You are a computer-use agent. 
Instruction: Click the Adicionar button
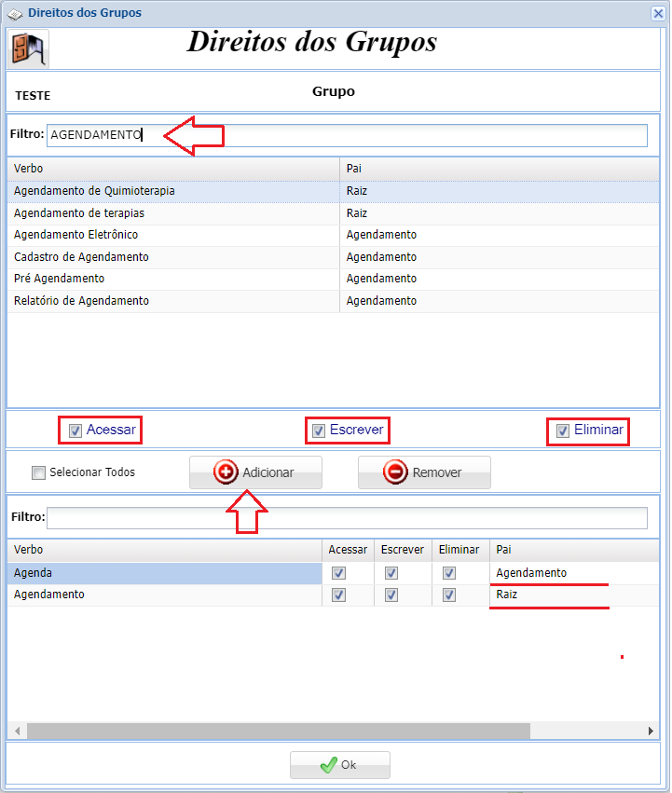tap(255, 472)
